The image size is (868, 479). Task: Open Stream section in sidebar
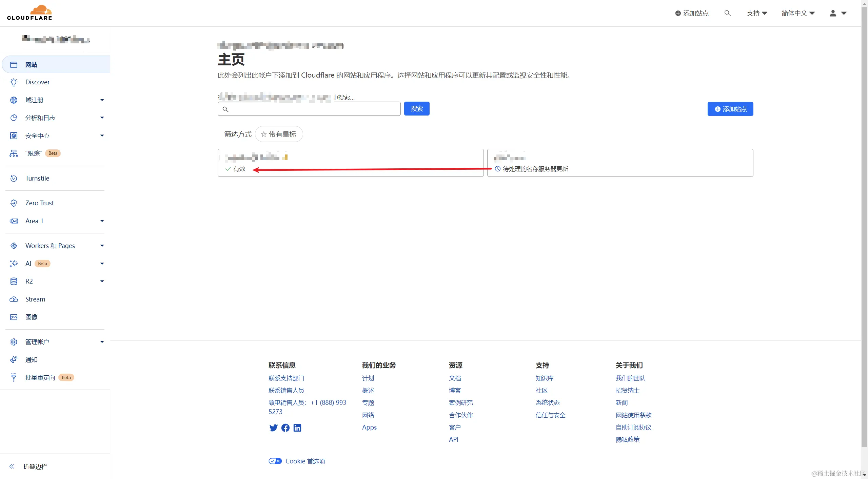[35, 299]
